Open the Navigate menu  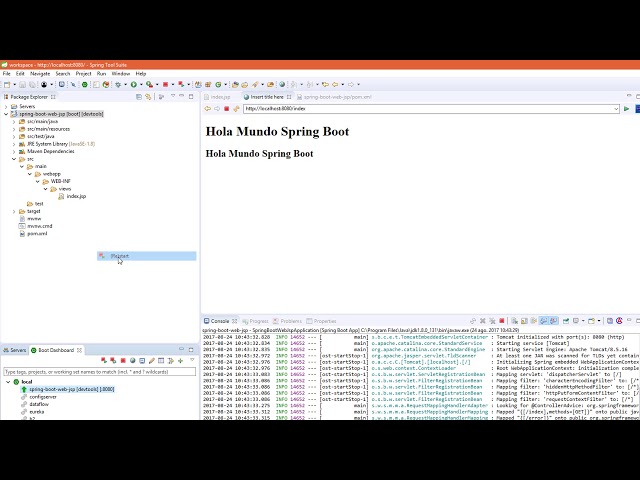40,74
